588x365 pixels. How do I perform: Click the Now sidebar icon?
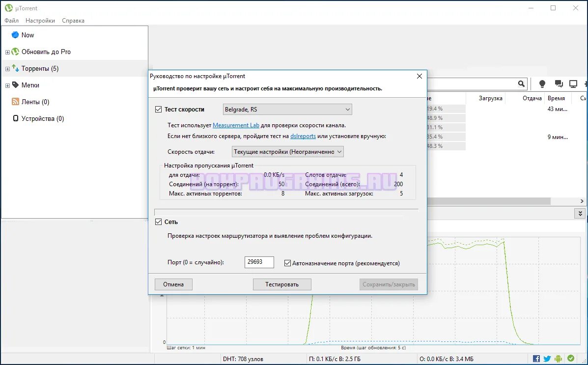pyautogui.click(x=15, y=35)
